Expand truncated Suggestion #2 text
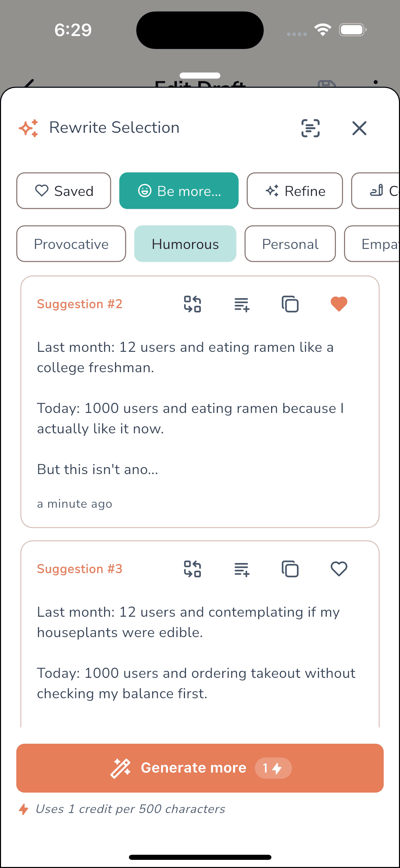 pos(98,469)
